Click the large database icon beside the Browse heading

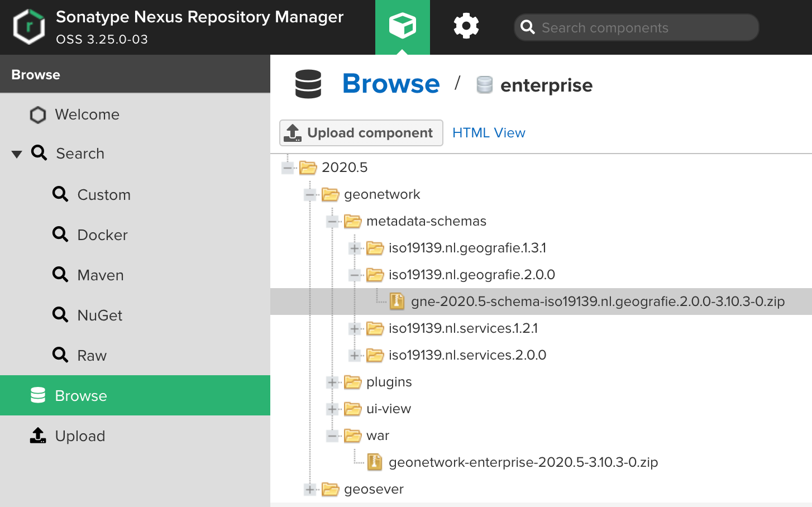[308, 84]
